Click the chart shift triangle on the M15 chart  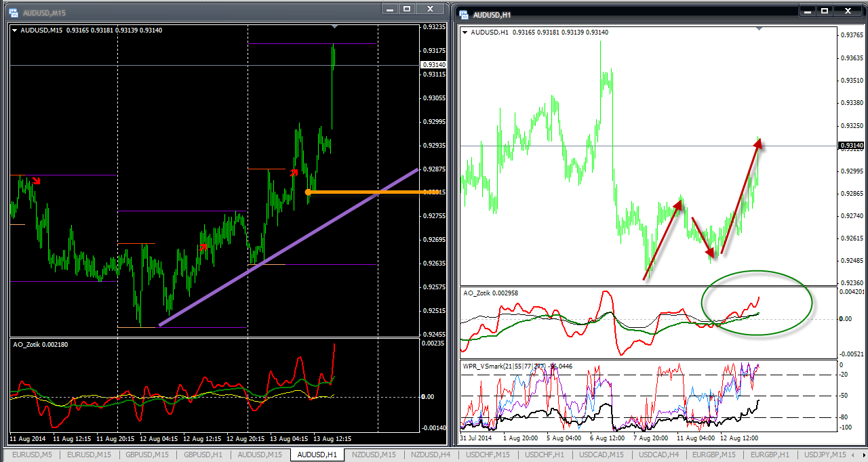coord(334,26)
